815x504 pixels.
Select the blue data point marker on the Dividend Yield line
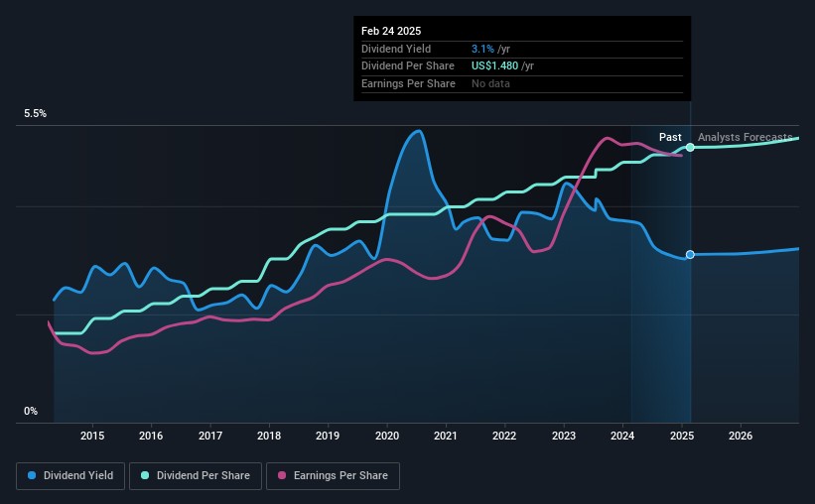pos(690,255)
